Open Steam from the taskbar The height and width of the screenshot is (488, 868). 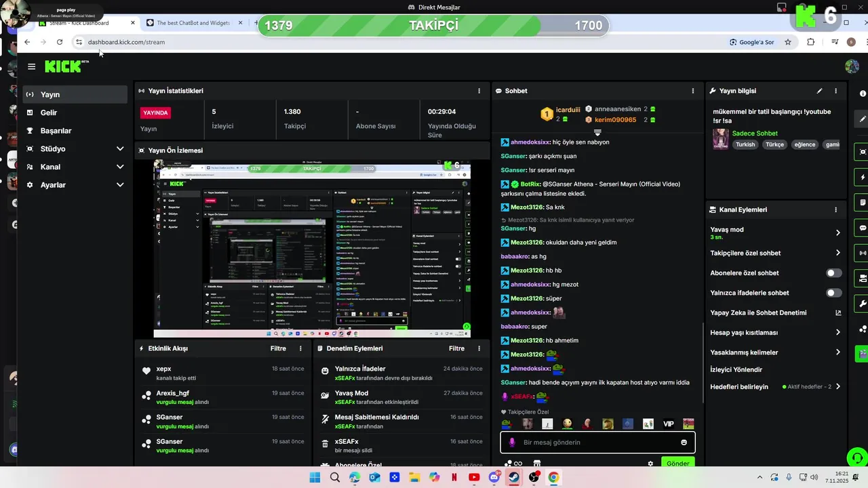tap(514, 478)
